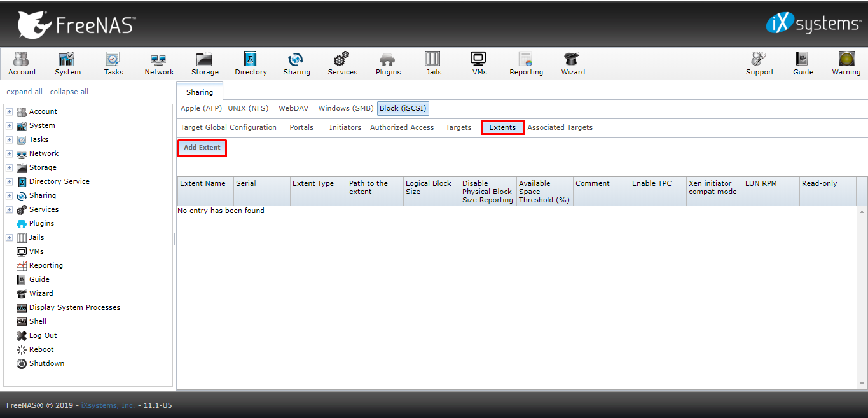
Task: Expand the Directory Service tree node
Action: (10, 181)
